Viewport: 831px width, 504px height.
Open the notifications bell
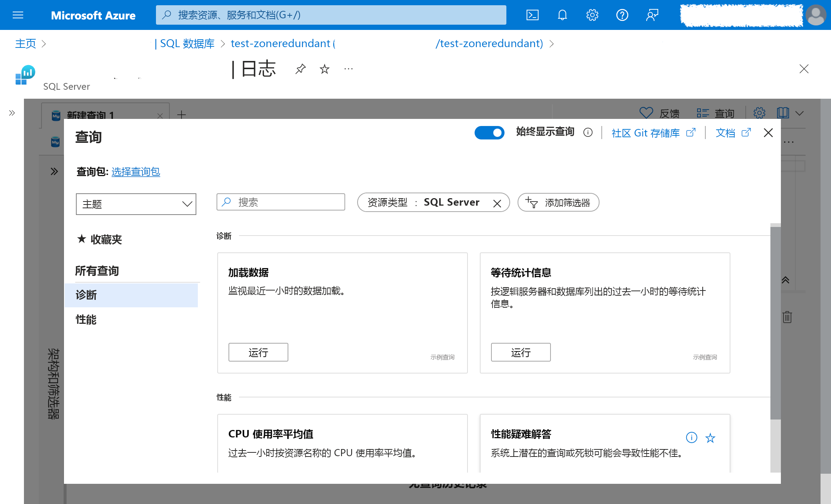pyautogui.click(x=562, y=15)
